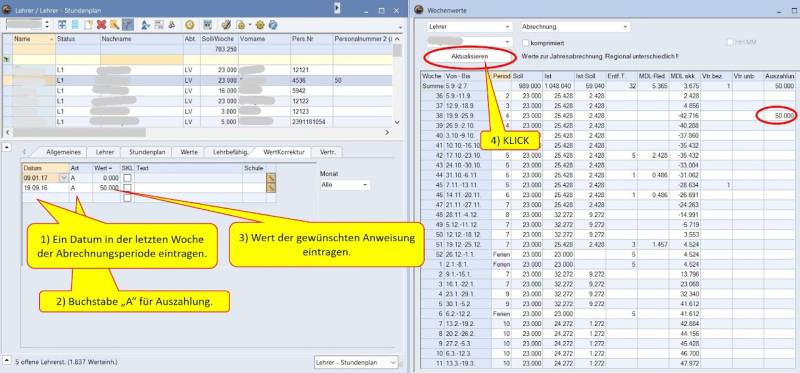Click the Wochenwerte window title icon
This screenshot has height=373, width=800.
coord(419,10)
